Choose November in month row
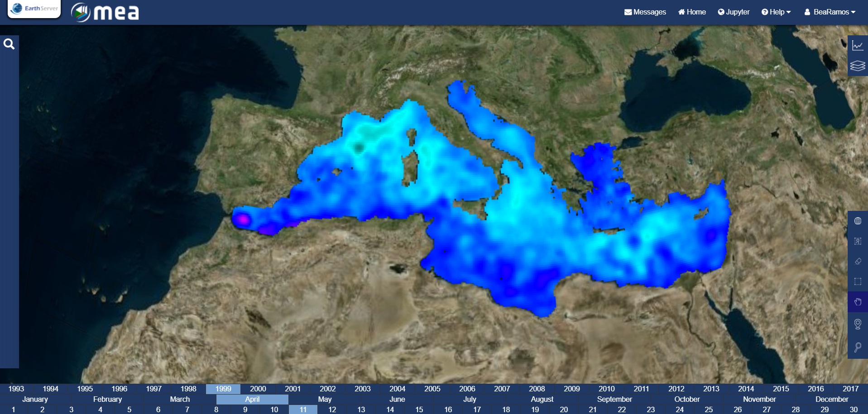868x414 pixels. [x=760, y=399]
